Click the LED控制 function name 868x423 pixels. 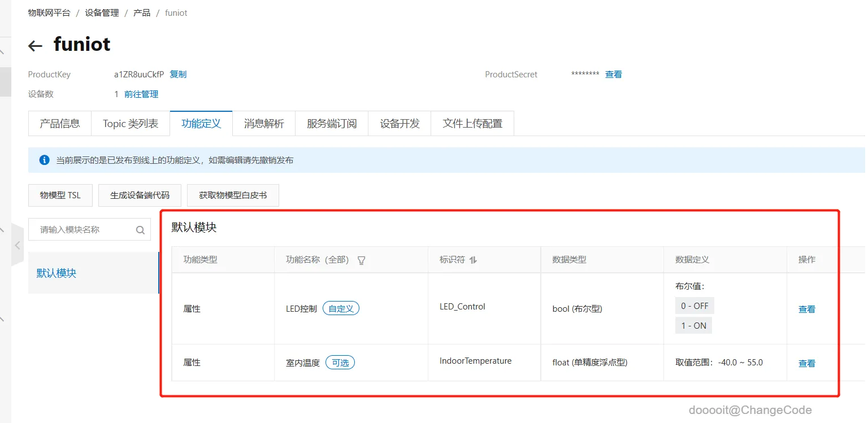tap(301, 309)
